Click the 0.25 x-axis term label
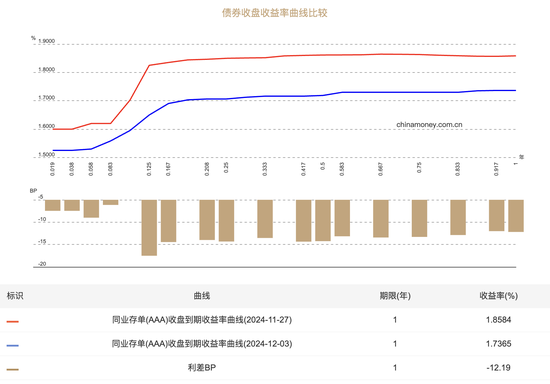This screenshot has width=550, height=384. [226, 168]
